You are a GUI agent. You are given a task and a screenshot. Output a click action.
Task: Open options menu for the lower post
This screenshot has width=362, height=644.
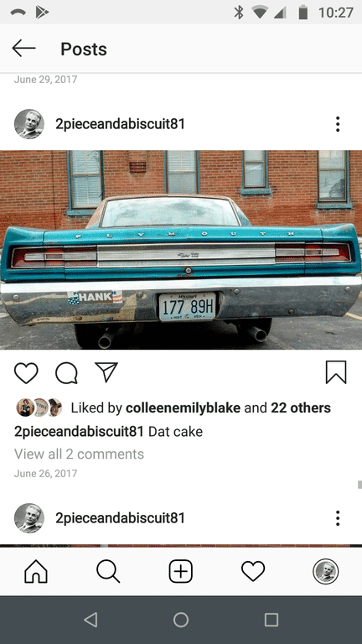tap(338, 518)
